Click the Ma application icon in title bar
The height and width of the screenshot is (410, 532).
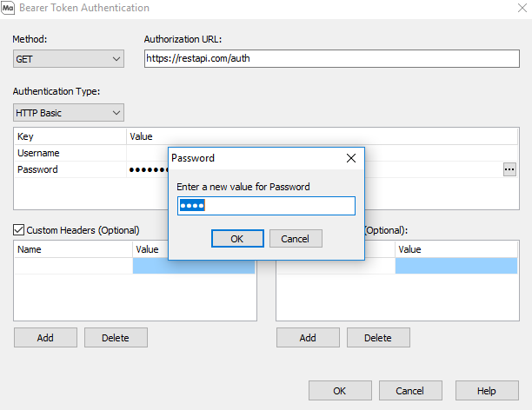coord(9,8)
